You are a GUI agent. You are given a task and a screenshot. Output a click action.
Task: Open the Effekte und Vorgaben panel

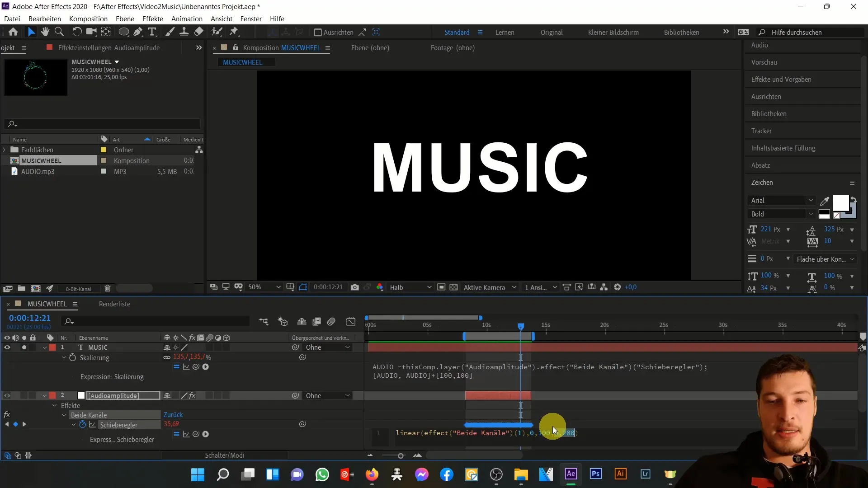pyautogui.click(x=781, y=80)
